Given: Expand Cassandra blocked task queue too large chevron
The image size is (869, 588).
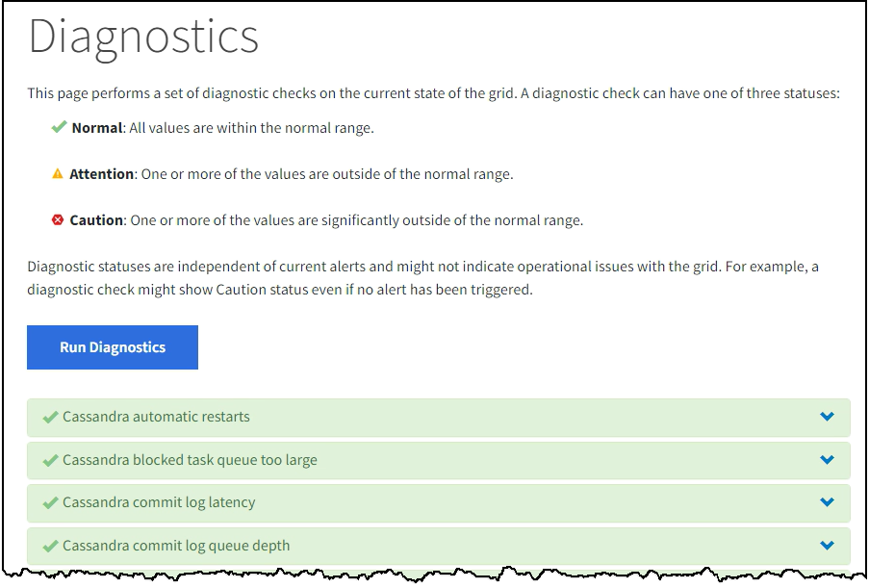Looking at the screenshot, I should pyautogui.click(x=827, y=460).
